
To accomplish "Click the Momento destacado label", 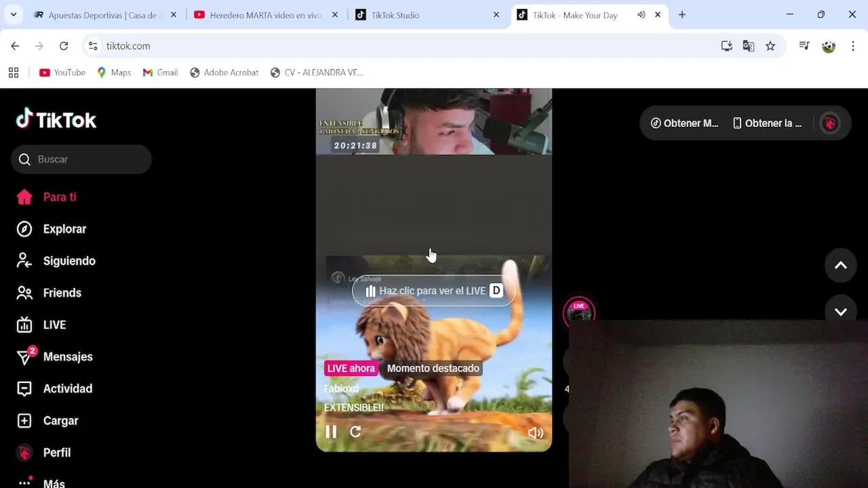I will (433, 368).
